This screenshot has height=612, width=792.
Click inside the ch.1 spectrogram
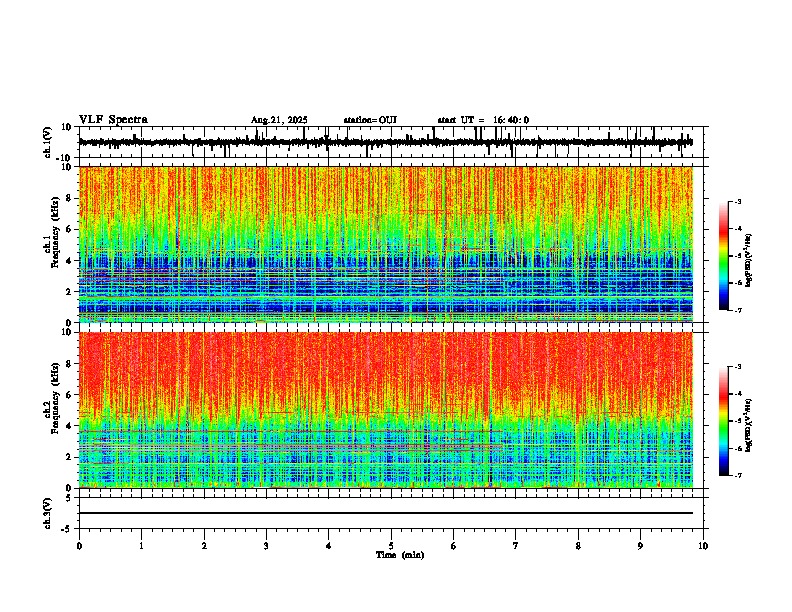(386, 244)
